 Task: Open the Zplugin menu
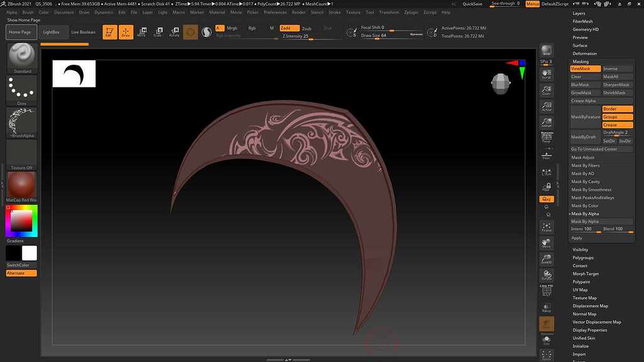pos(411,12)
